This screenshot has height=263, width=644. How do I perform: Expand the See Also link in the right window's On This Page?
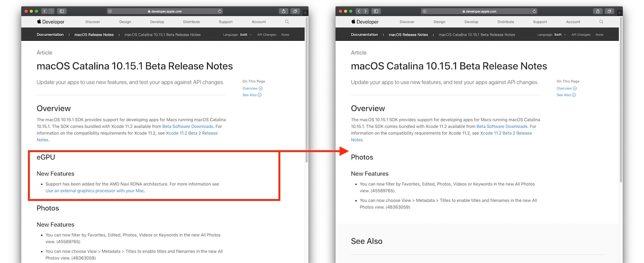click(x=566, y=95)
